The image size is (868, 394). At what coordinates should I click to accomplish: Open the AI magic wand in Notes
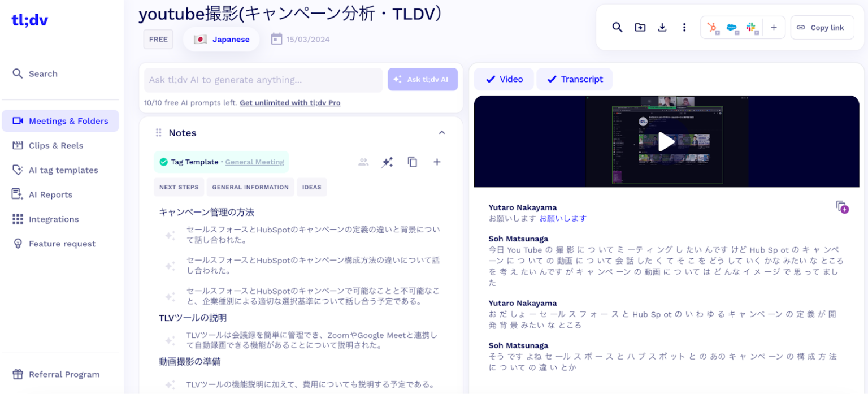click(387, 162)
